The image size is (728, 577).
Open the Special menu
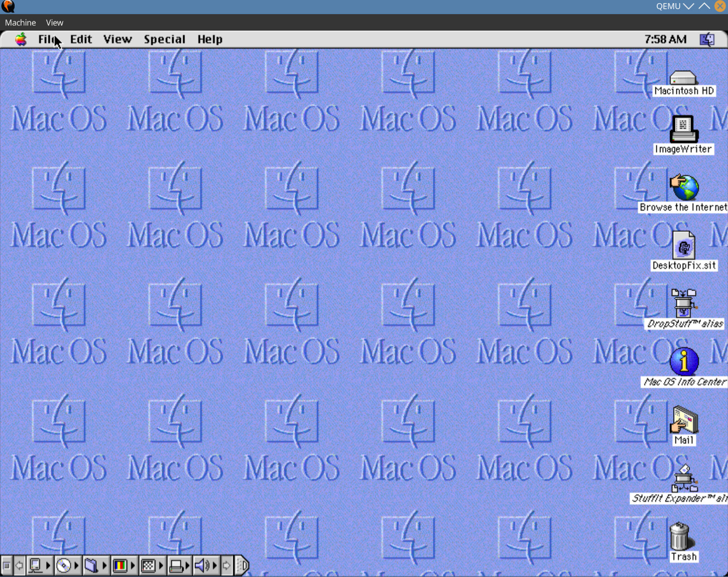165,39
